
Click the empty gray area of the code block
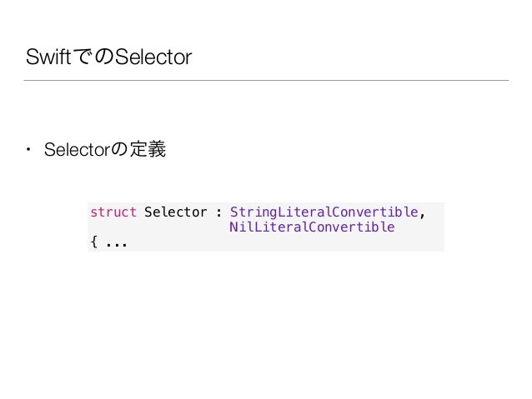(x=305, y=242)
